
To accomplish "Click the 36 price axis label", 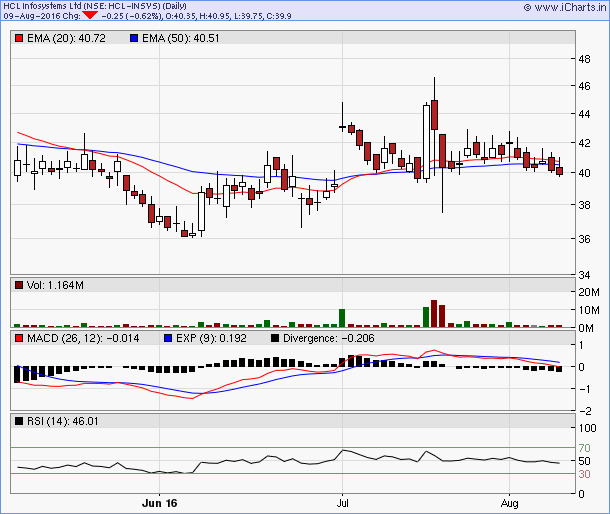I will point(584,239).
